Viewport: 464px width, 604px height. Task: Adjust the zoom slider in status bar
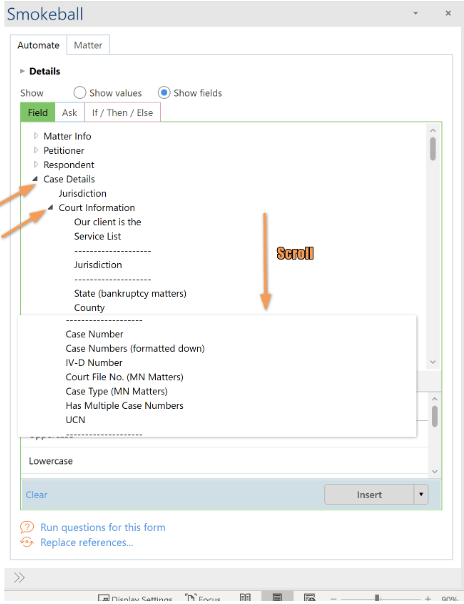(x=377, y=598)
